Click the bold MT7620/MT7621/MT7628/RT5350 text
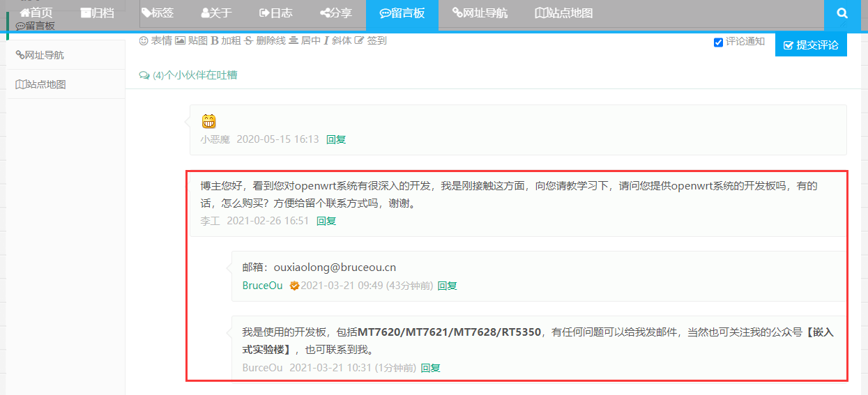Image resolution: width=868 pixels, height=395 pixels. tap(449, 332)
